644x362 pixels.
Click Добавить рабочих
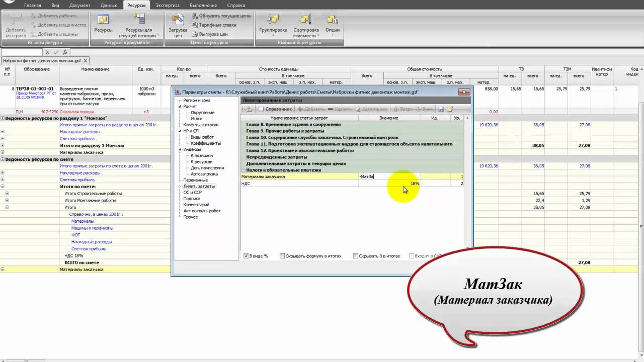(53, 16)
